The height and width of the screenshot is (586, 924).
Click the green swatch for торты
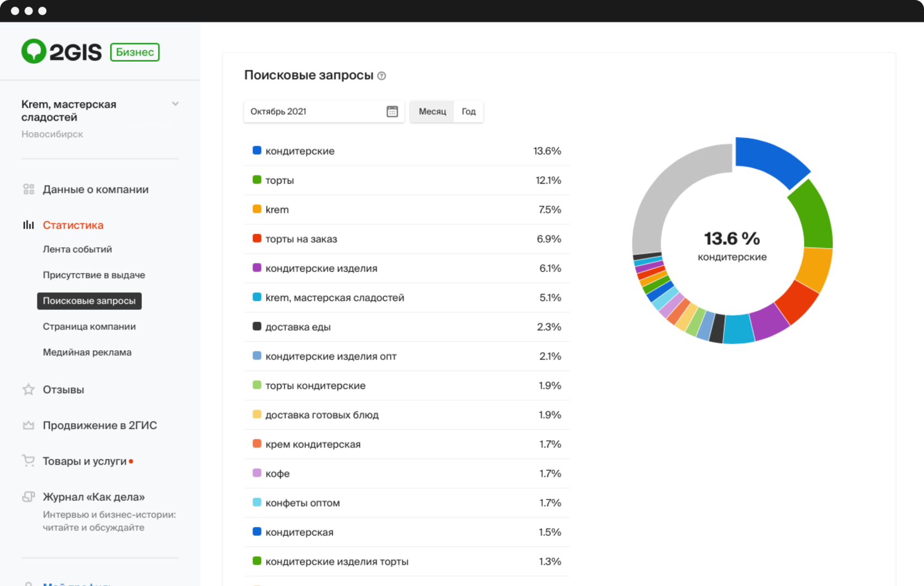(257, 180)
